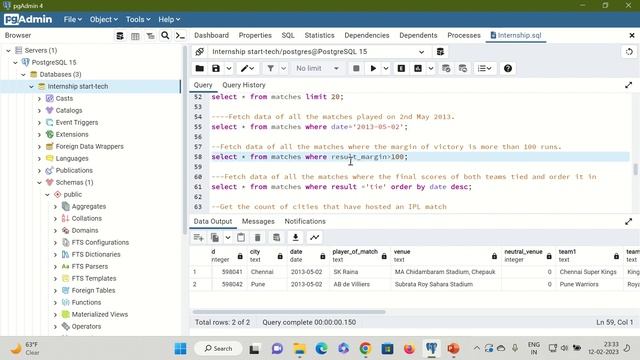This screenshot has width=640, height=360.
Task: Open the Tools menu
Action: [138, 20]
